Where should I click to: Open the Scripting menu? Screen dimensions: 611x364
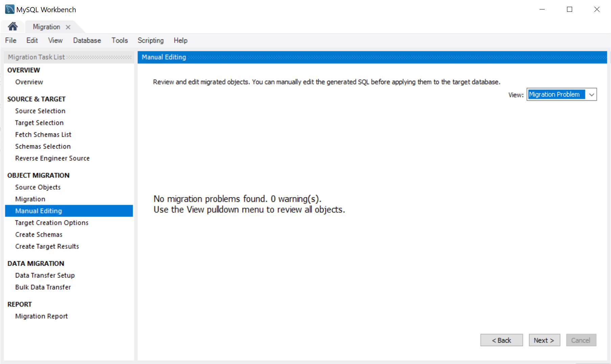(x=151, y=41)
